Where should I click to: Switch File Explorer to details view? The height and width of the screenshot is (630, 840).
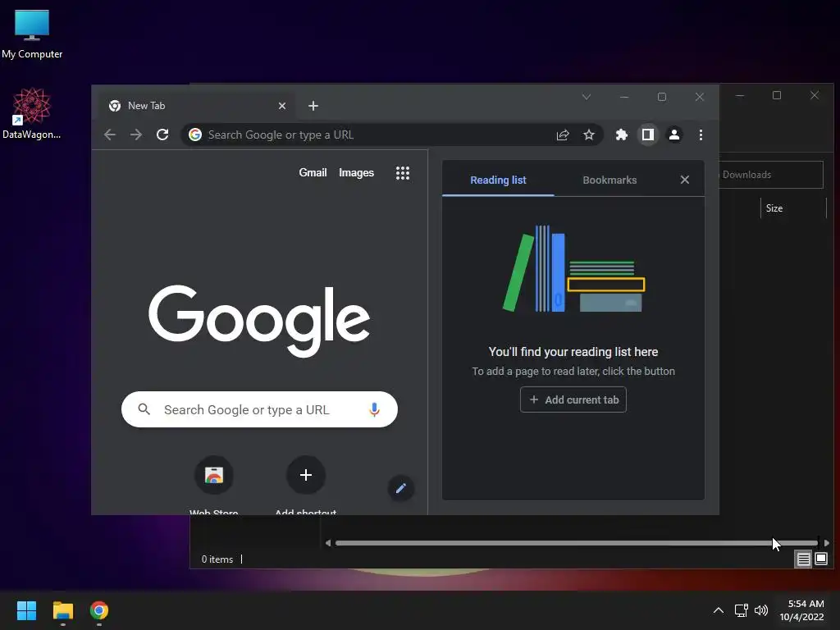click(x=804, y=559)
